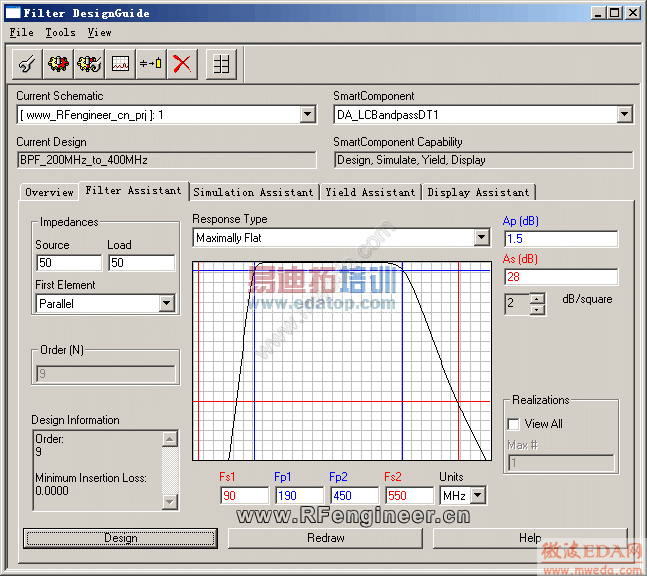Click the Design button
Image resolution: width=647 pixels, height=576 pixels.
(120, 538)
